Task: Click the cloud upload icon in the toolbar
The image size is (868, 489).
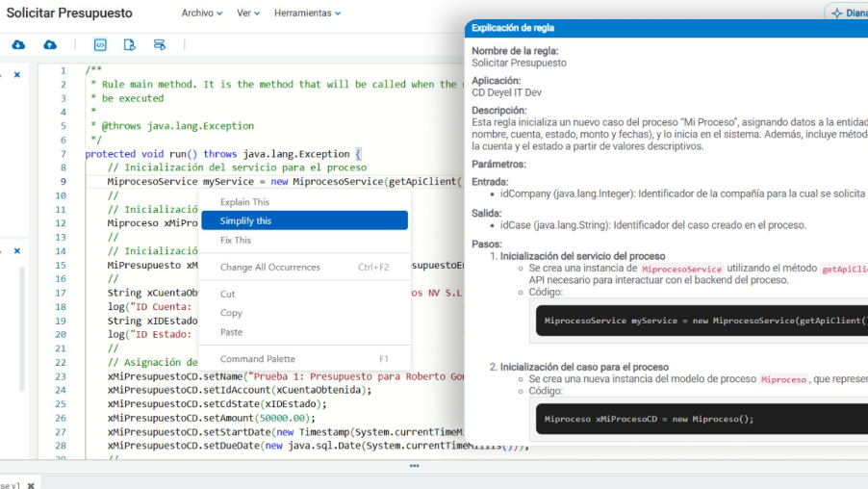Action: [x=50, y=45]
